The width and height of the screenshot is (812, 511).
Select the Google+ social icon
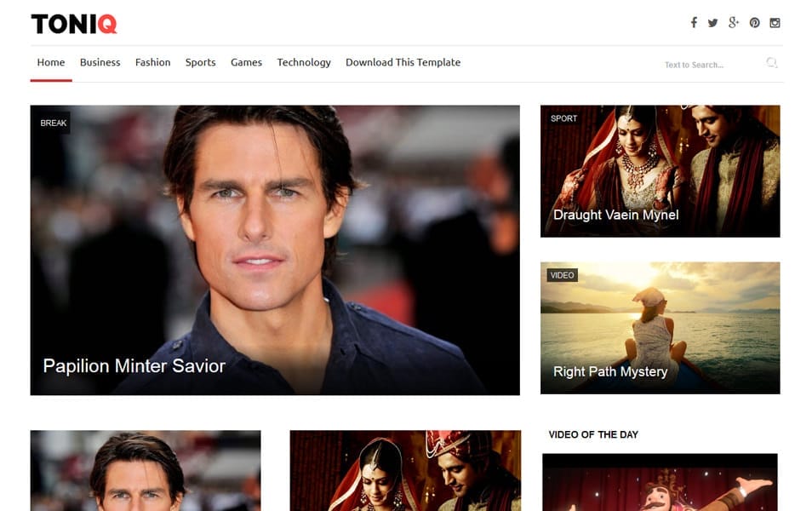[x=734, y=23]
